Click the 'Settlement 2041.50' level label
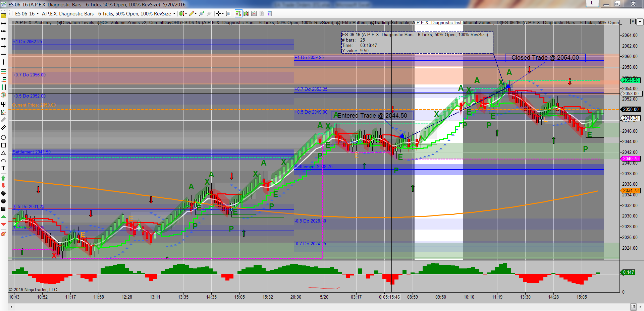This screenshot has height=311, width=644. pos(32,152)
